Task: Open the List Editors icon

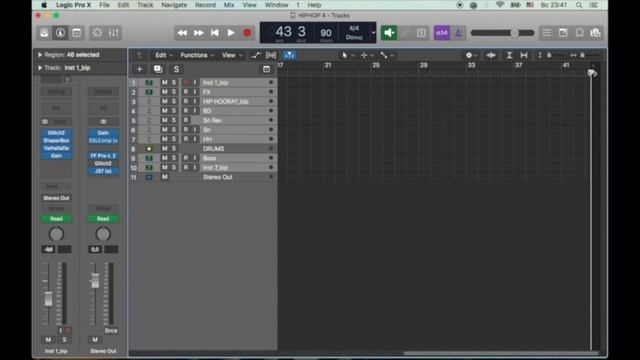Action: tap(547, 33)
